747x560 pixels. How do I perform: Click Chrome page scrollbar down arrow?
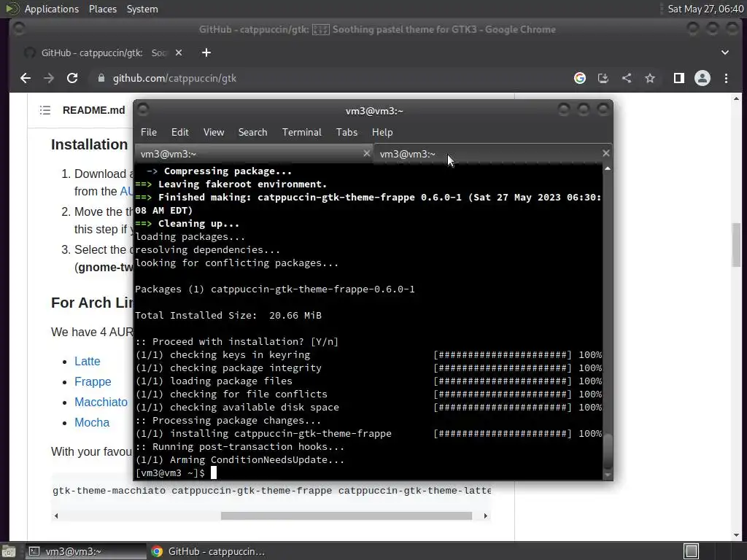click(737, 535)
